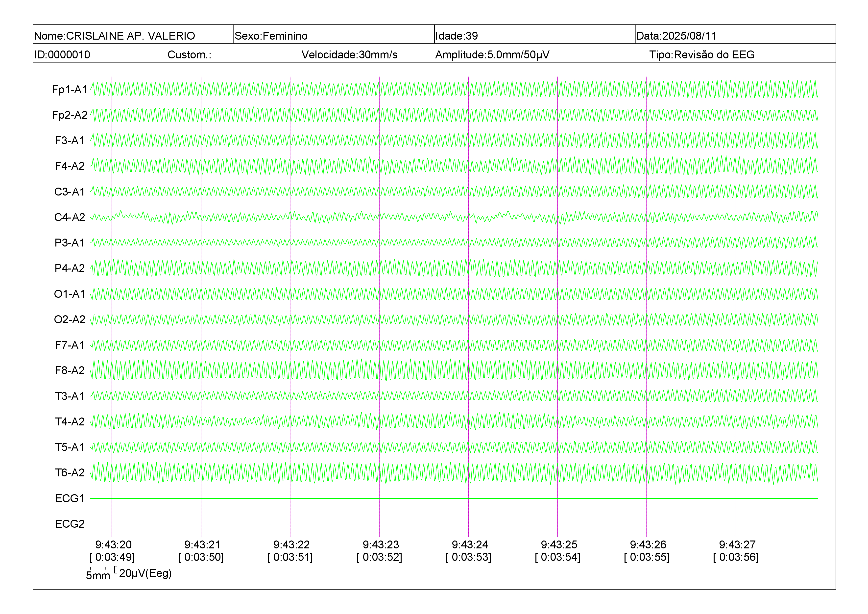Select the O1-A1 channel label
The image size is (868, 614).
point(70,294)
